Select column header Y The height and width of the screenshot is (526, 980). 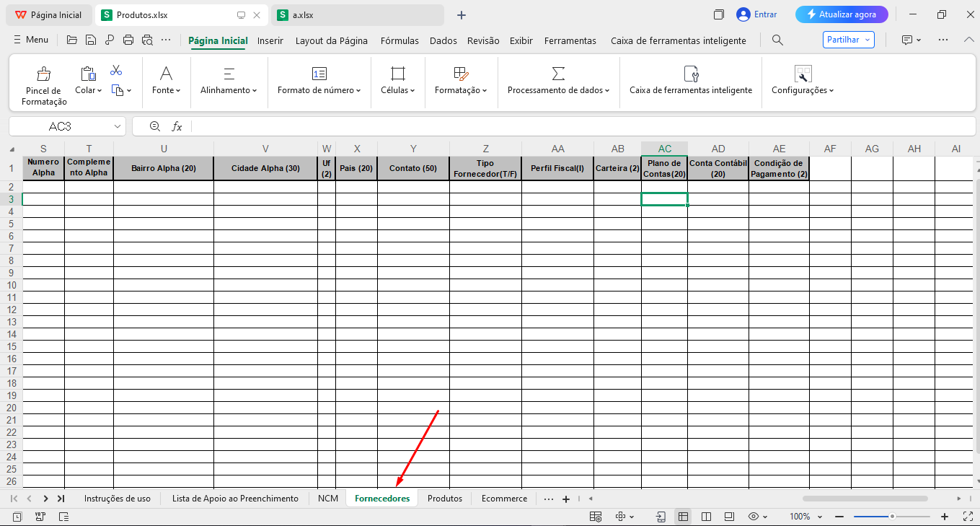click(x=413, y=149)
